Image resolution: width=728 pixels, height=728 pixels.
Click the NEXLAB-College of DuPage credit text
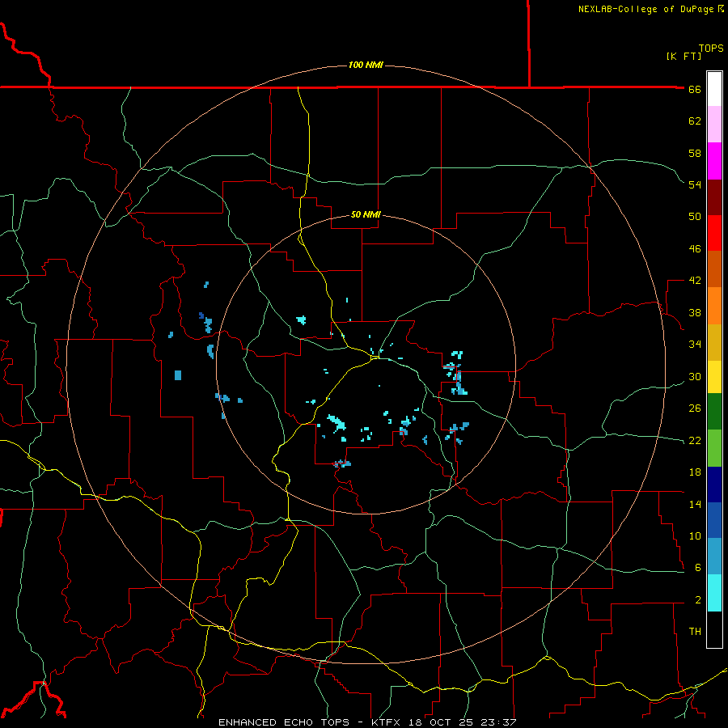646,9
